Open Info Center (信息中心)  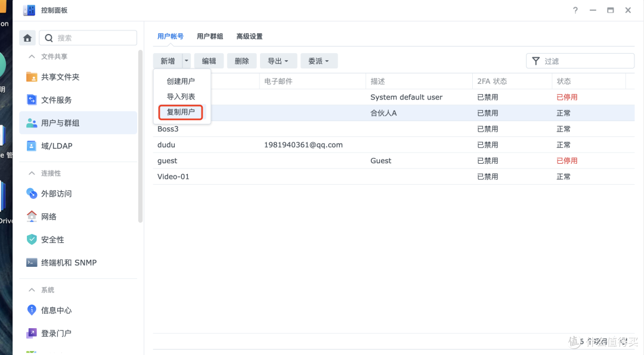tap(78, 310)
